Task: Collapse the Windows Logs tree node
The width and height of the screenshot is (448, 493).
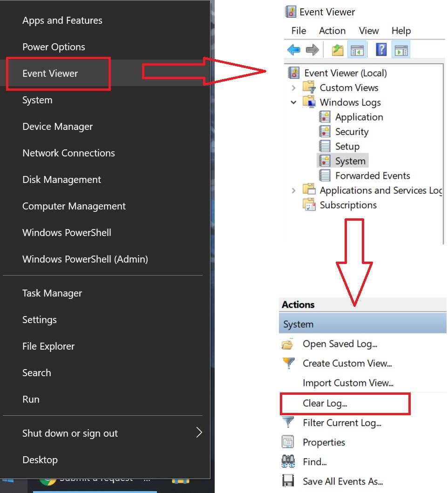Action: coord(293,102)
